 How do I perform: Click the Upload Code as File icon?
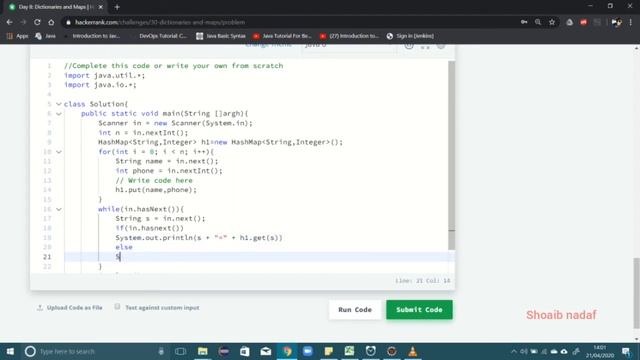pyautogui.click(x=40, y=307)
